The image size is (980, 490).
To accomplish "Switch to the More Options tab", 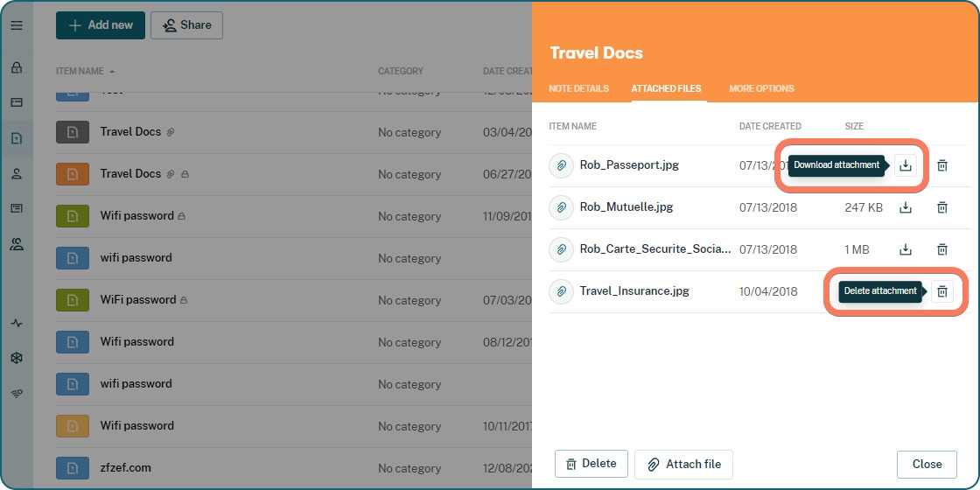I will pos(761,88).
